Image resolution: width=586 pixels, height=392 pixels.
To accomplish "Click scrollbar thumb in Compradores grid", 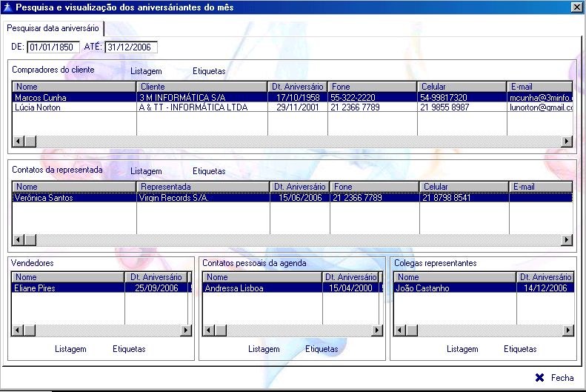I will coord(30,142).
